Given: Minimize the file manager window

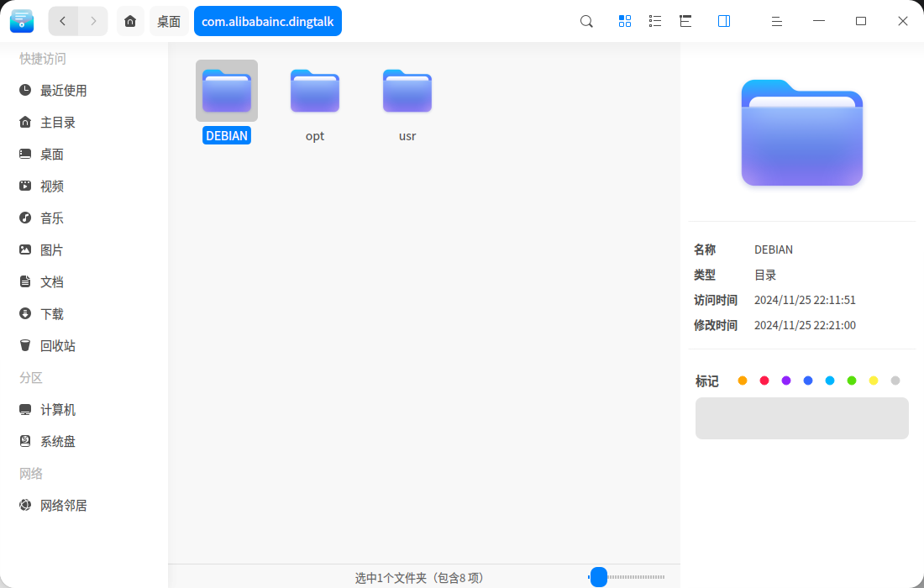Looking at the screenshot, I should 818,21.
